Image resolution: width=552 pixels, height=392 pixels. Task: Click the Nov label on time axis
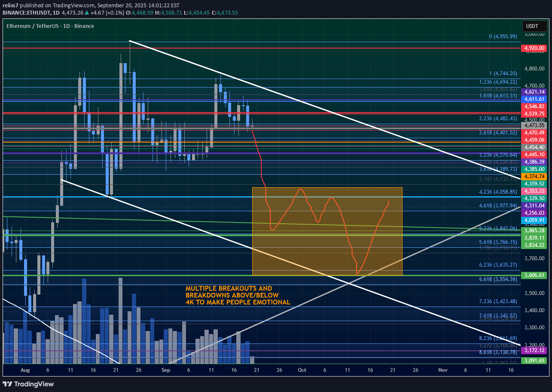pyautogui.click(x=442, y=370)
